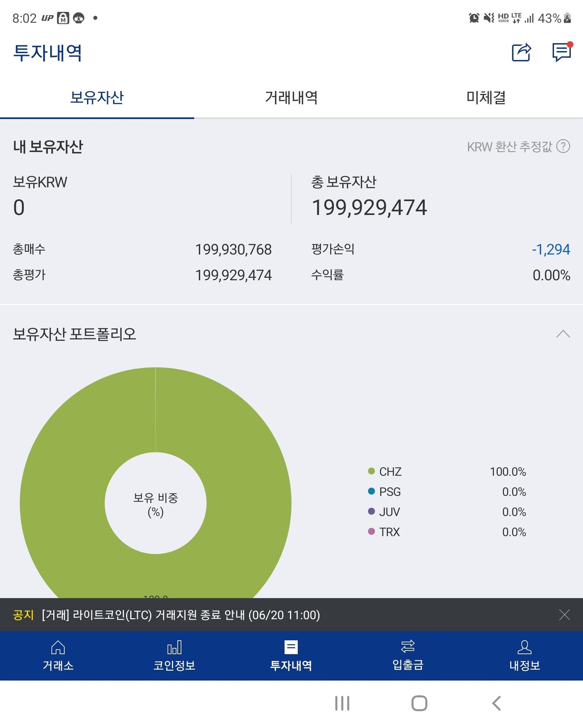Screen dimensions: 583x728
Task: Tap the 총매수 value 199,930,768
Action: tap(233, 249)
